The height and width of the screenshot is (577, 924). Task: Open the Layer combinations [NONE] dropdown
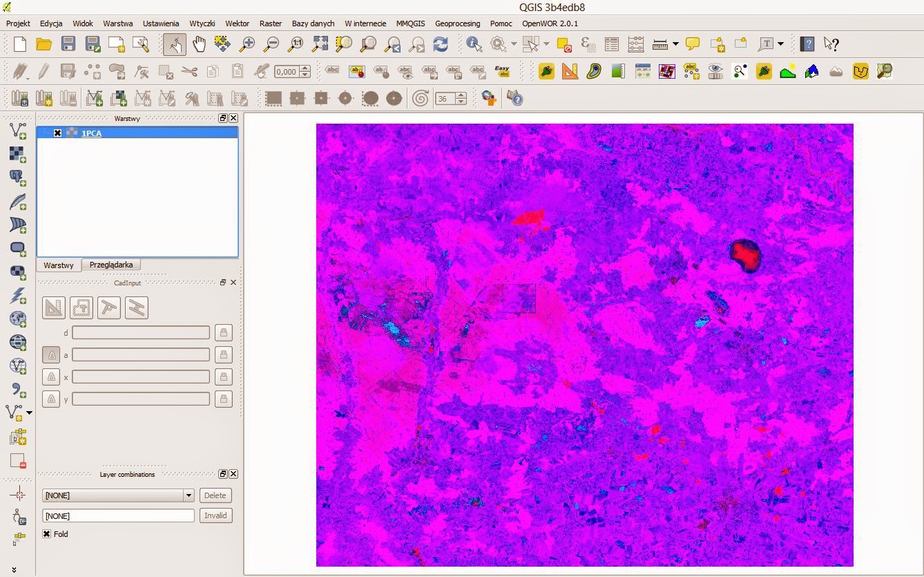click(x=118, y=495)
